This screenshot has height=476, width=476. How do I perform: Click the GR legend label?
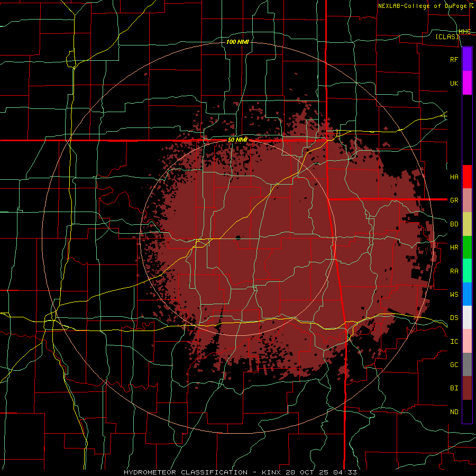(454, 200)
